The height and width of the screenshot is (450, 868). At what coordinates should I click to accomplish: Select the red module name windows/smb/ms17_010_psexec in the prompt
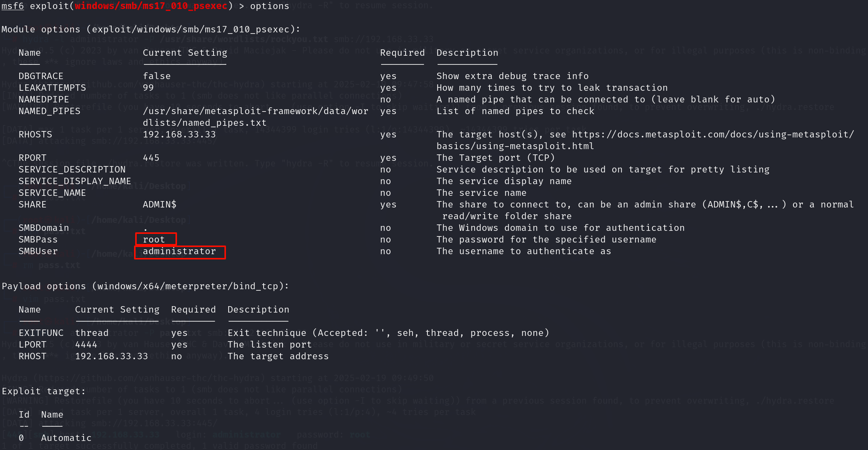click(x=151, y=6)
